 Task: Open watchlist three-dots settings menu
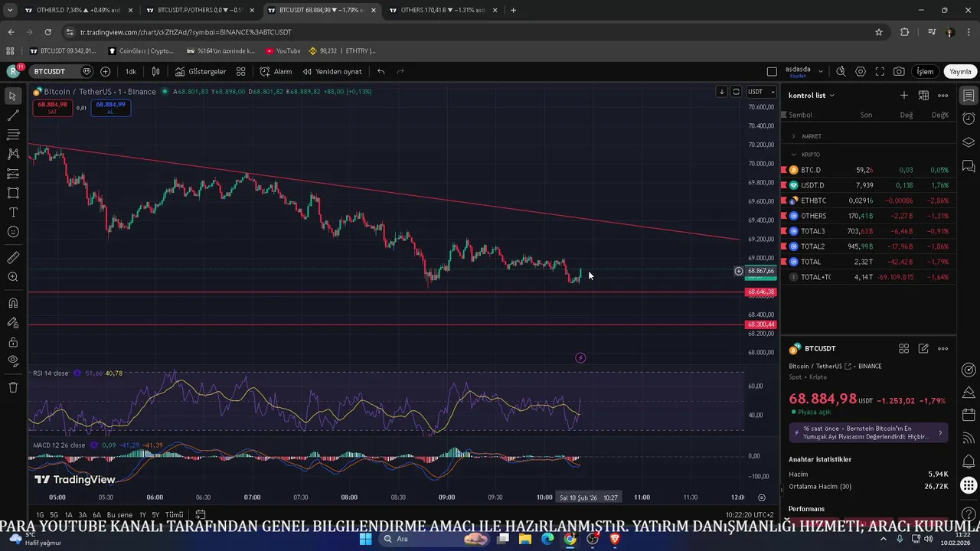943,96
